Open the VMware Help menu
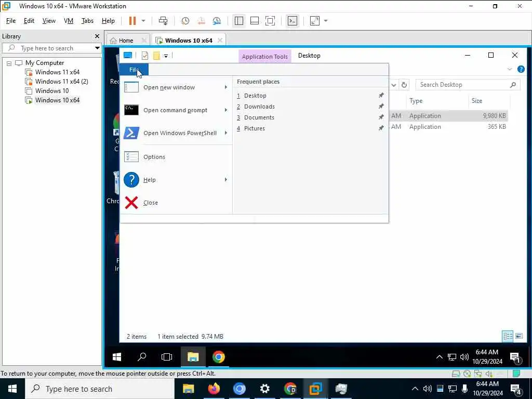 point(108,21)
